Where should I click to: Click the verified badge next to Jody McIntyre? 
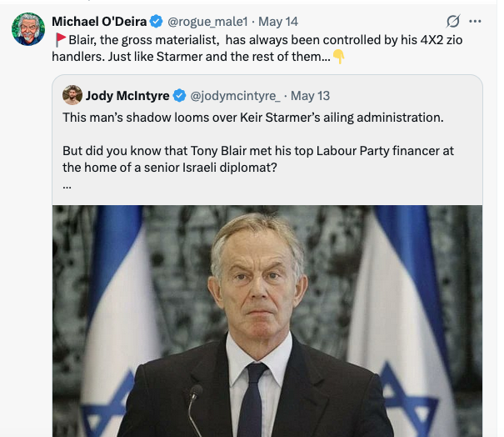179,96
